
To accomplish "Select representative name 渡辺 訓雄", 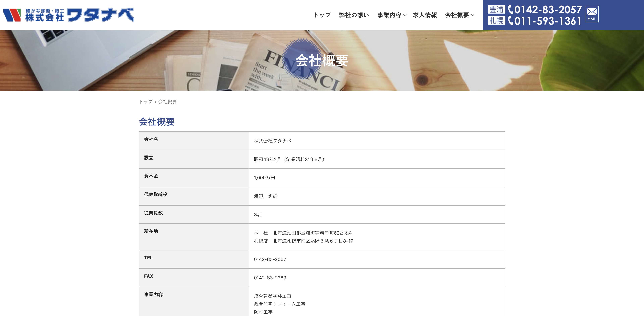I will [x=265, y=196].
